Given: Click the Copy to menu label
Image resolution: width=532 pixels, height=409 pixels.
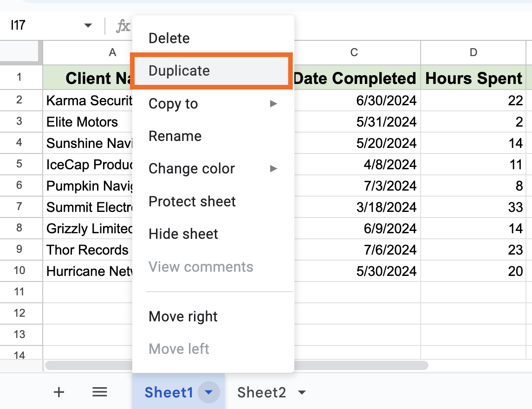Looking at the screenshot, I should click(x=173, y=104).
